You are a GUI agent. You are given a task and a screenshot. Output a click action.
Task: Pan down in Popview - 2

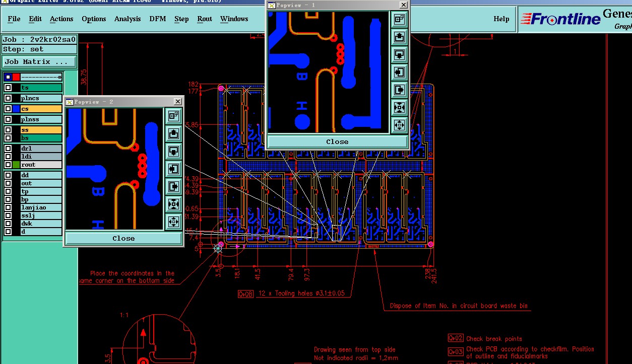[173, 151]
